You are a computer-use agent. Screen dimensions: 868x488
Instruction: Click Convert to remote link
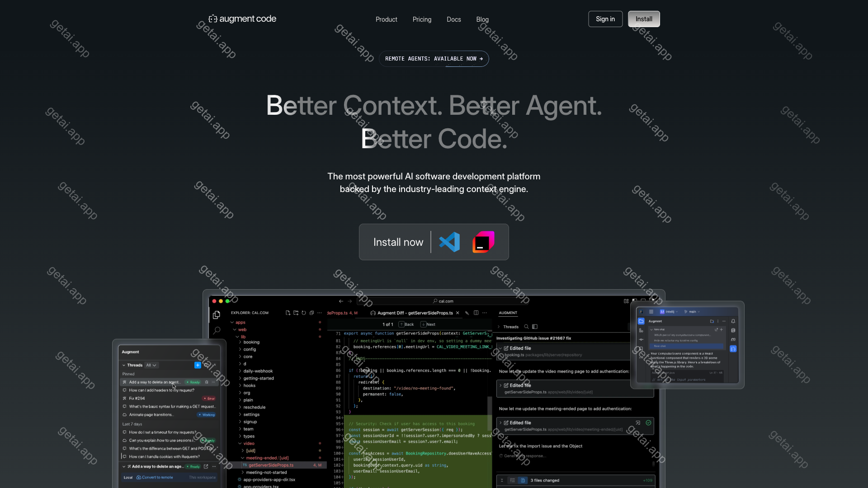tap(155, 477)
